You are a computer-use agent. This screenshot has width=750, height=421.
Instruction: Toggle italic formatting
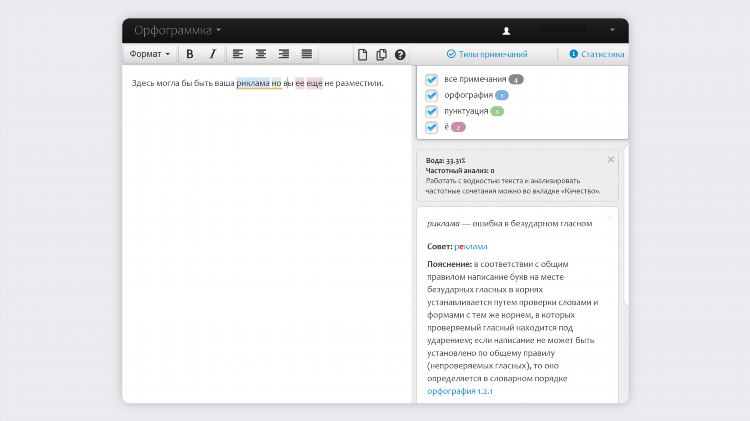213,54
